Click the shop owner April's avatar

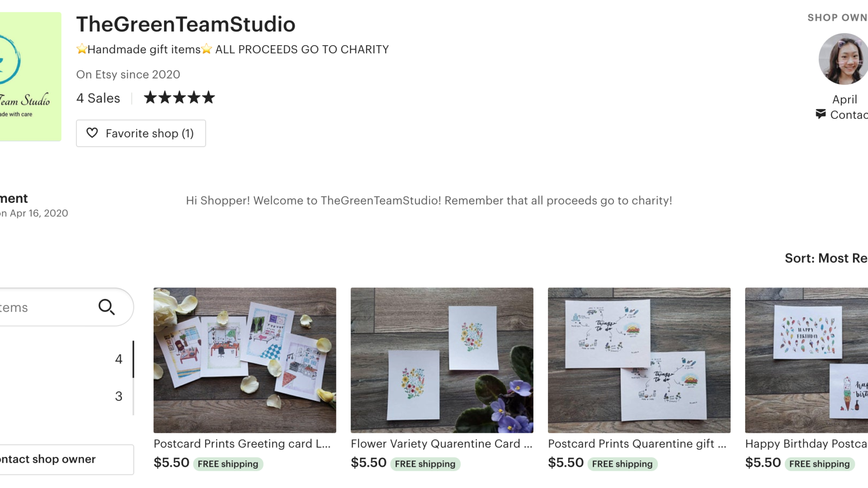pyautogui.click(x=844, y=59)
